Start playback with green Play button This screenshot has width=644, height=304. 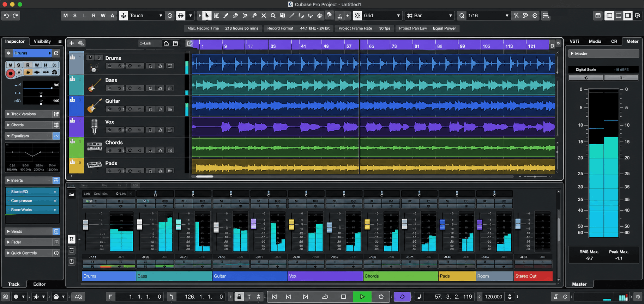[362, 297]
